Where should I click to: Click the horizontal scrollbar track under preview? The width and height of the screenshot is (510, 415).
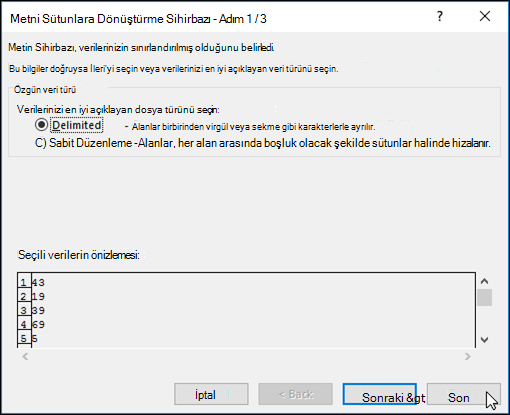[246, 356]
